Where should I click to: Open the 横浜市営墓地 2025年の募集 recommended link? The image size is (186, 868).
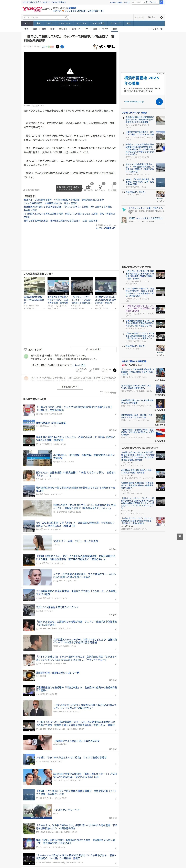click(51, 423)
